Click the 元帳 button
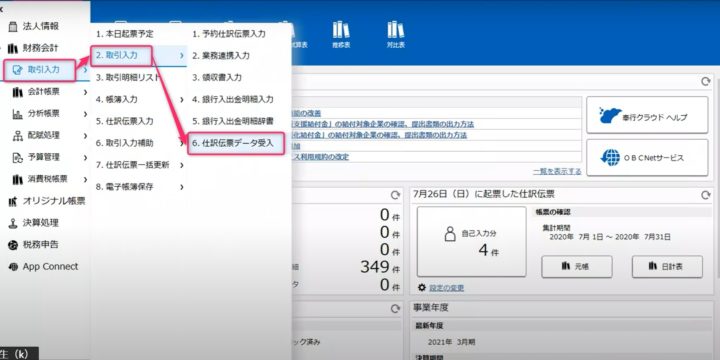Screen dimensions: 720x360 (x=577, y=266)
